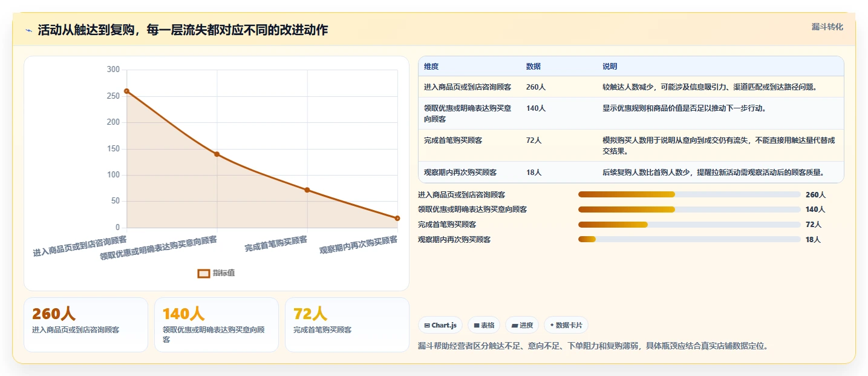Click the footer note starting 漏斗帮助经营者
Screen dimensions: 868x376
[593, 346]
